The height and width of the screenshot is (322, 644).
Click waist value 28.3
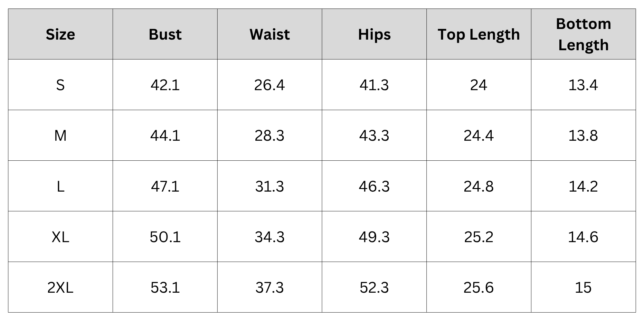[270, 136]
